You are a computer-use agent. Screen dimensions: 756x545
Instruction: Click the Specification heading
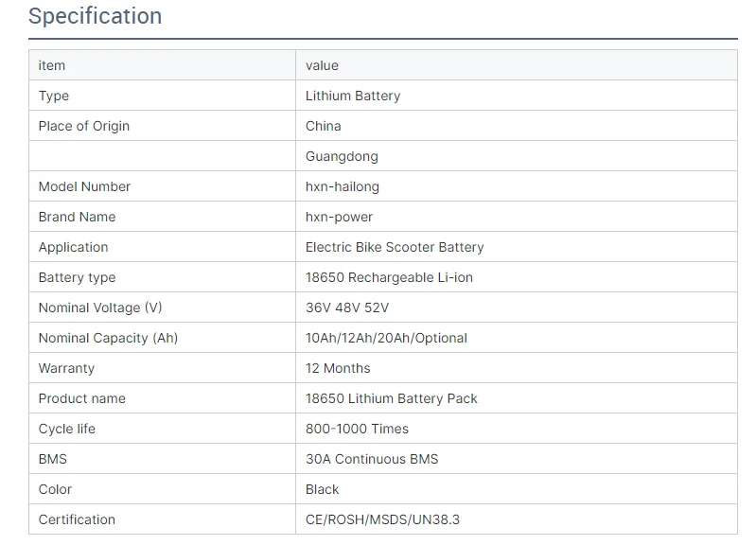[95, 16]
